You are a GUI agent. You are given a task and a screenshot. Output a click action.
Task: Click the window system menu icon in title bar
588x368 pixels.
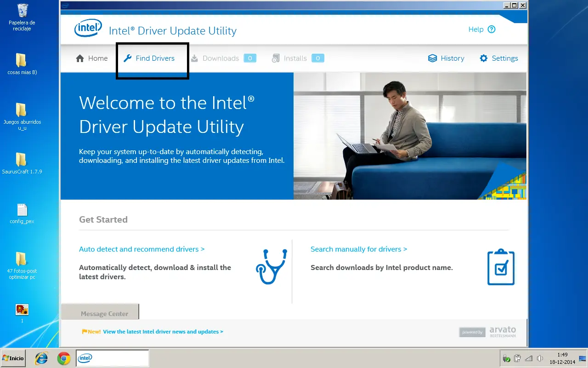pos(65,6)
